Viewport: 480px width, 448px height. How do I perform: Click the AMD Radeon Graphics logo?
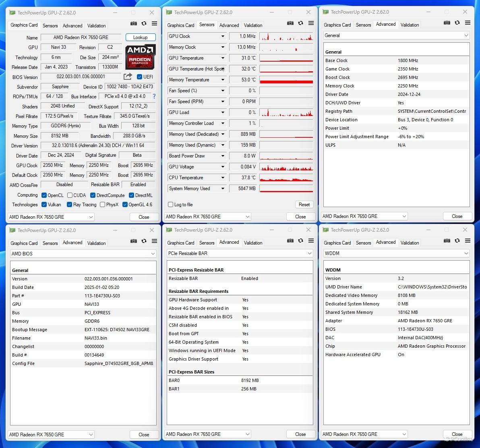pyautogui.click(x=140, y=56)
